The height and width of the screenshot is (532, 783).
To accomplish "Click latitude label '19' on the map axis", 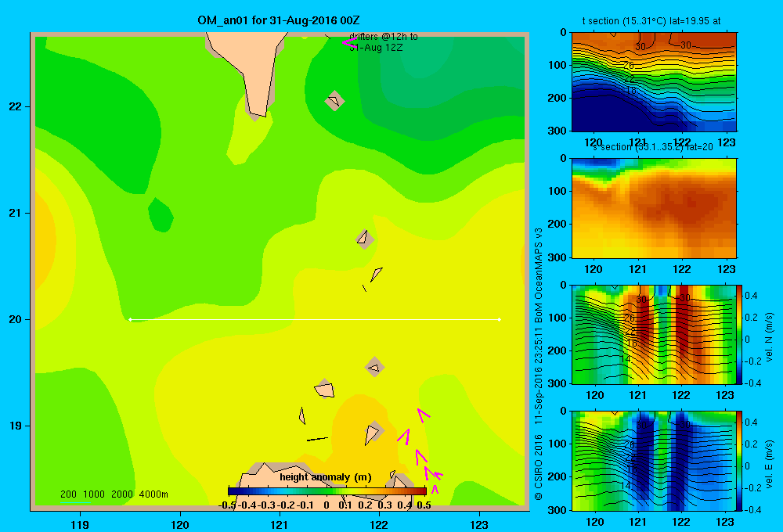I will (16, 426).
